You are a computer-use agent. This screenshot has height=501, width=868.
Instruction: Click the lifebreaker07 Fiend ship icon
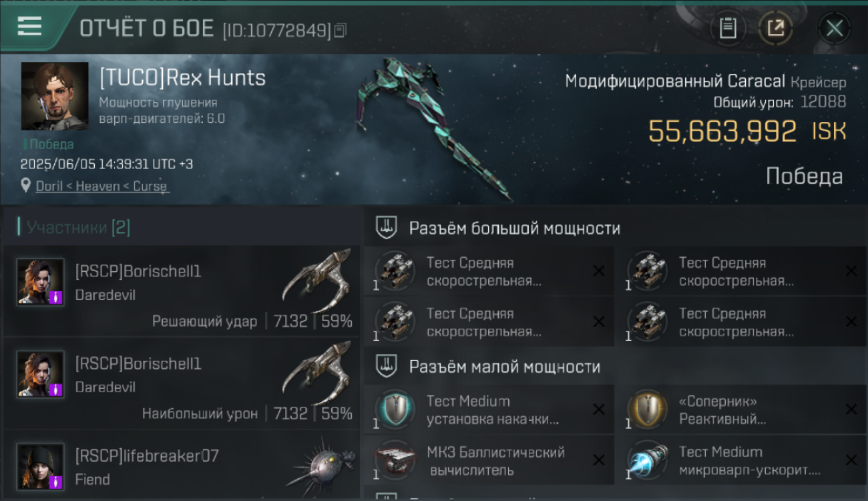point(321,466)
